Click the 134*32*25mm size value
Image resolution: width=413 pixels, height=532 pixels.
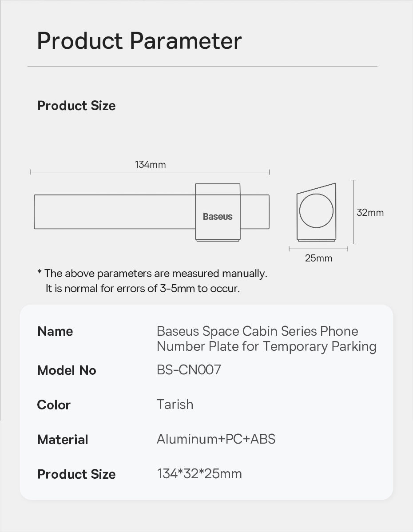click(x=199, y=474)
